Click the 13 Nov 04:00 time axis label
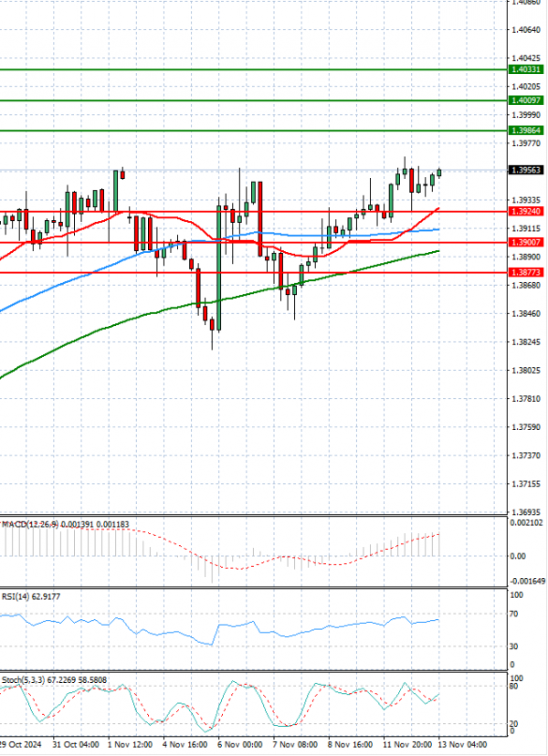Screen dimensions: 548x756 point(463,744)
